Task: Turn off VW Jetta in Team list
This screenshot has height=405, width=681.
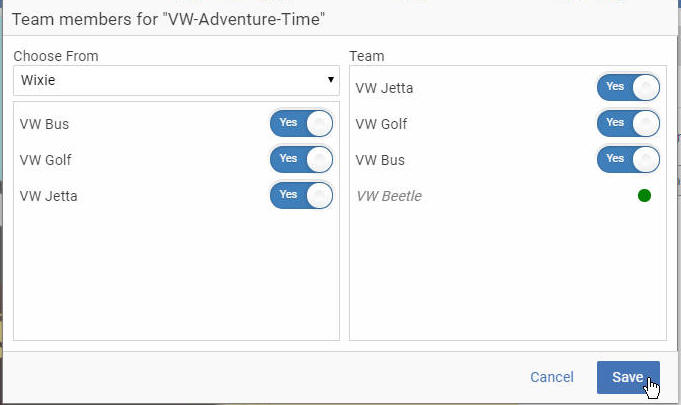Action: 628,88
